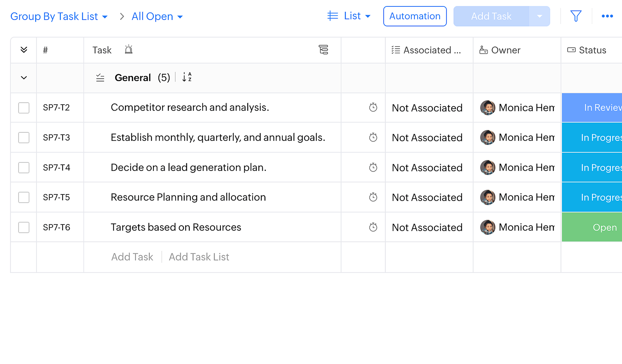Click timer icon for Resource Planning task
622x364 pixels.
(x=373, y=197)
